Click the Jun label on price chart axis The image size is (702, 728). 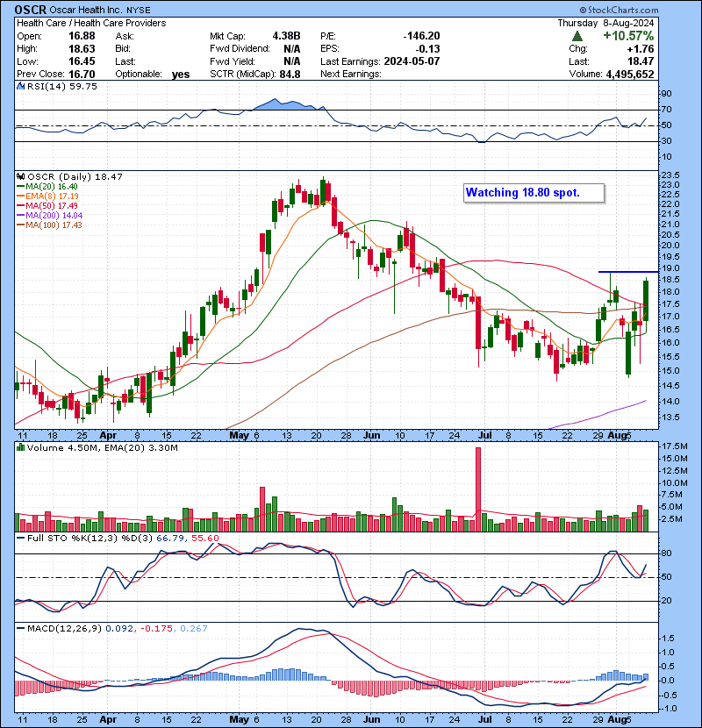[372, 436]
